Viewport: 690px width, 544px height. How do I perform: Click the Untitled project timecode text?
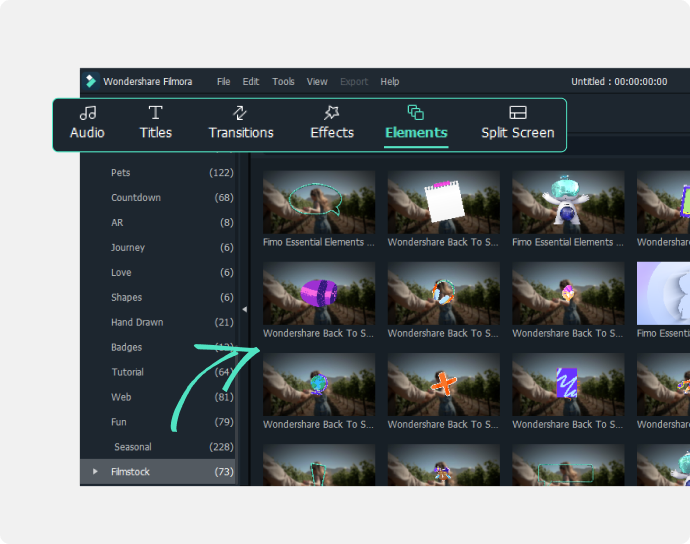tap(619, 81)
